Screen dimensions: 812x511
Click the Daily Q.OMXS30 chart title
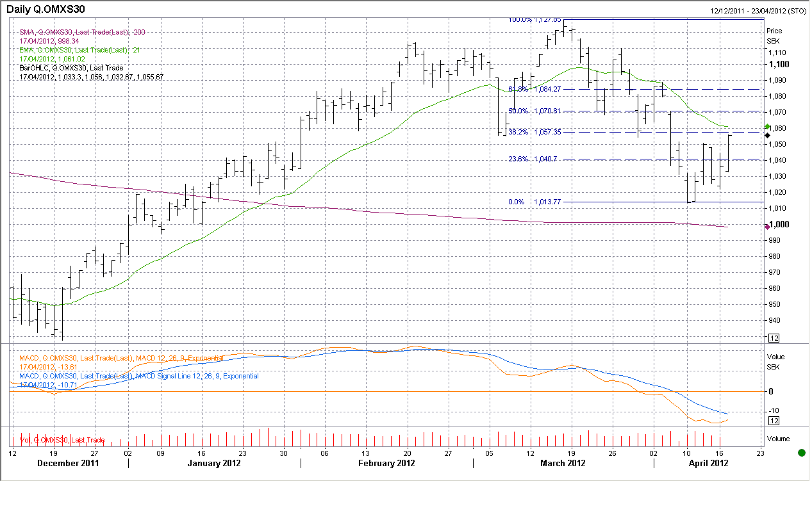(45, 9)
